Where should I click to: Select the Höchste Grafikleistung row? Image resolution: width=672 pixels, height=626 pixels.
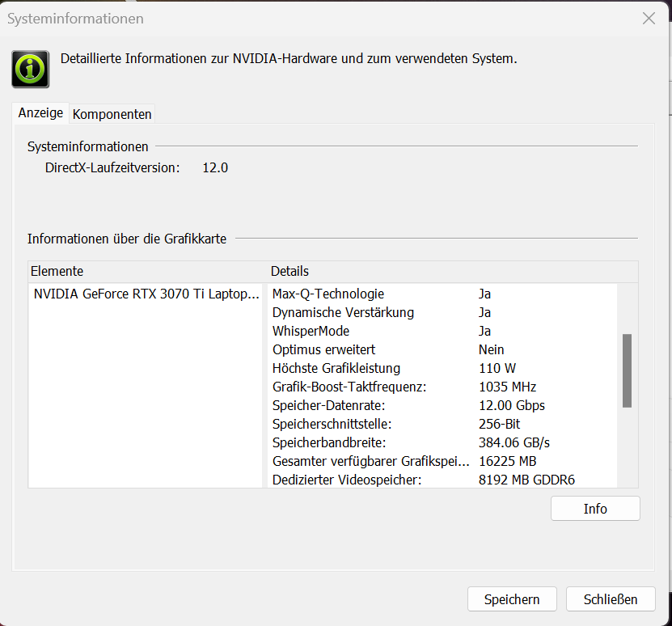pyautogui.click(x=442, y=368)
